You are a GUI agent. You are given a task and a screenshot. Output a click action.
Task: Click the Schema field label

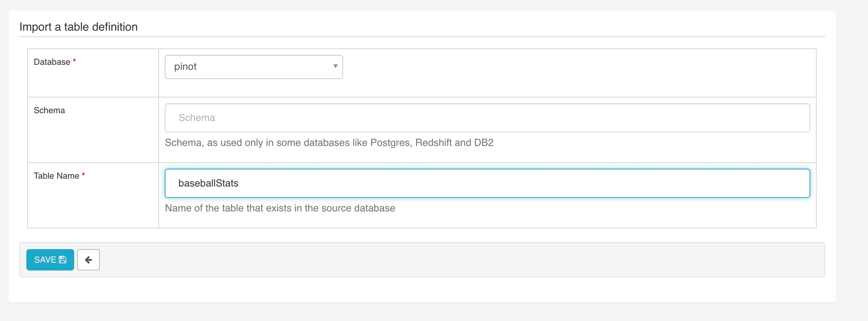49,110
